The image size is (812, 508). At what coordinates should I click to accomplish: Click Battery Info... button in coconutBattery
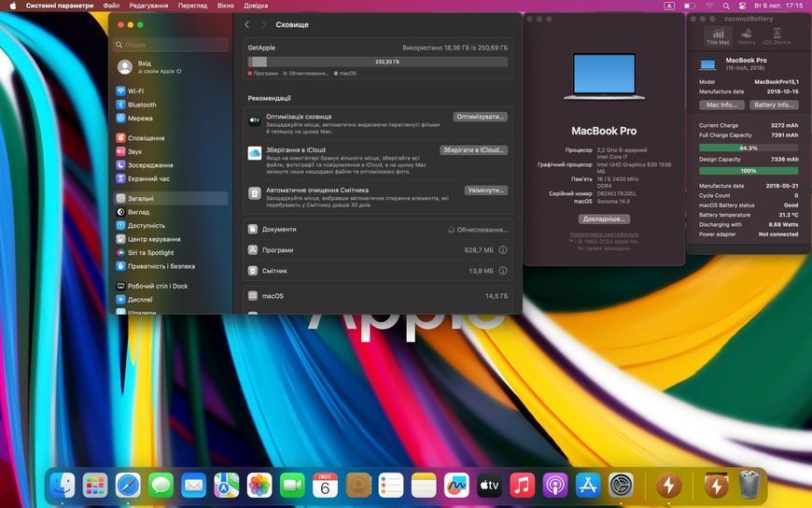click(774, 105)
